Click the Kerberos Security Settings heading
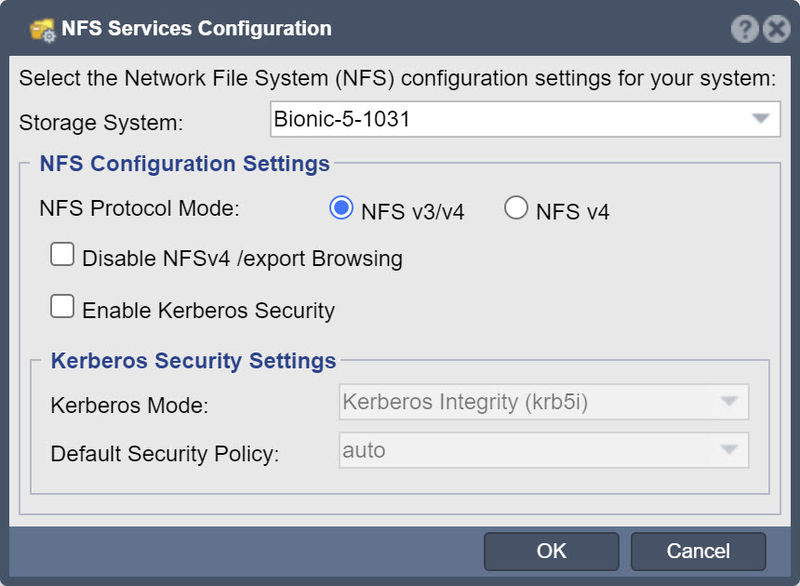This screenshot has width=800, height=586. point(193,361)
